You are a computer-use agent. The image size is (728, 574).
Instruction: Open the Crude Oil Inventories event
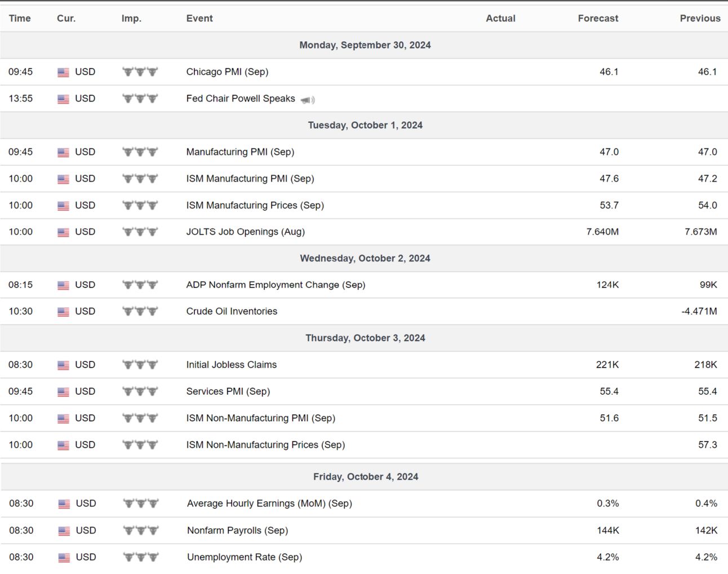pyautogui.click(x=232, y=311)
